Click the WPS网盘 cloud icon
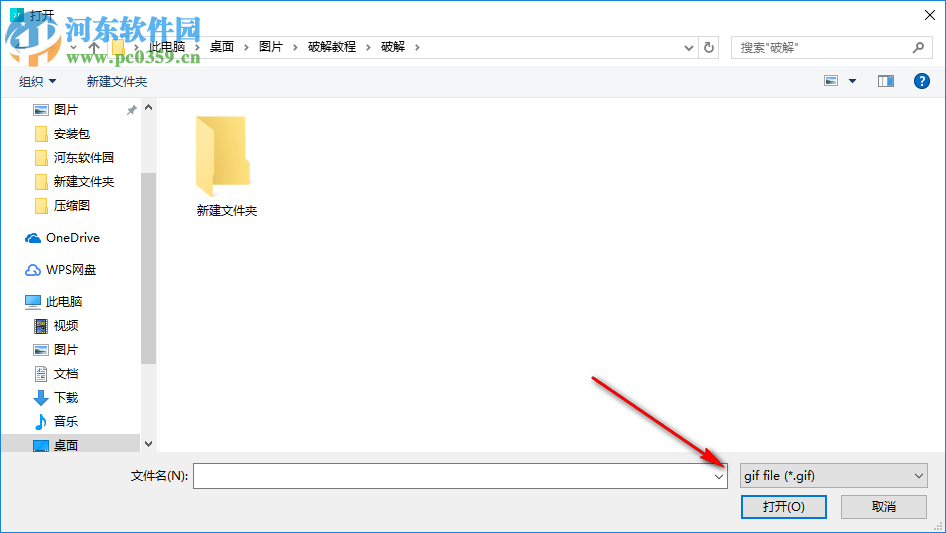Screen dimensions: 946x533 click(33, 270)
